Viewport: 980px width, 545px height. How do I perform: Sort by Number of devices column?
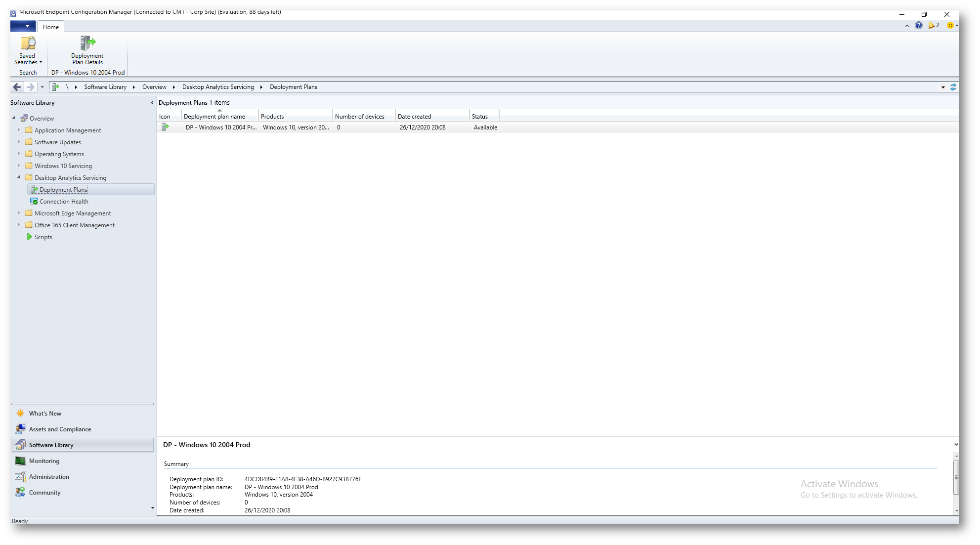pyautogui.click(x=364, y=117)
